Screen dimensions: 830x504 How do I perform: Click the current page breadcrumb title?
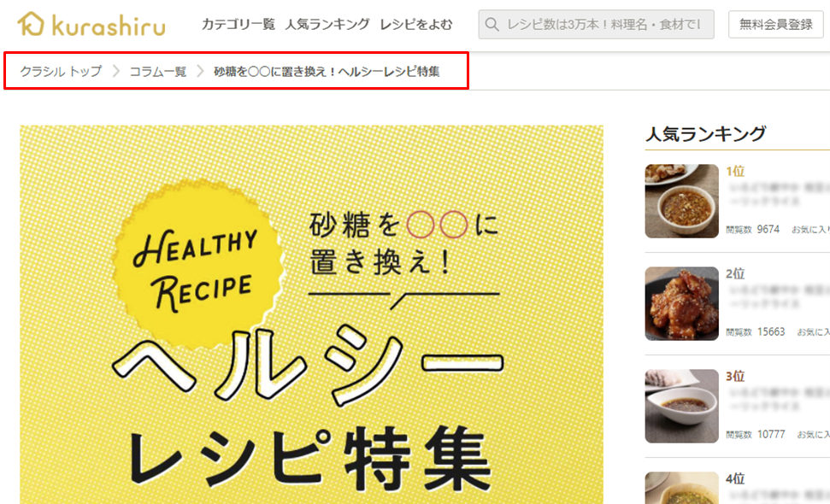[327, 72]
